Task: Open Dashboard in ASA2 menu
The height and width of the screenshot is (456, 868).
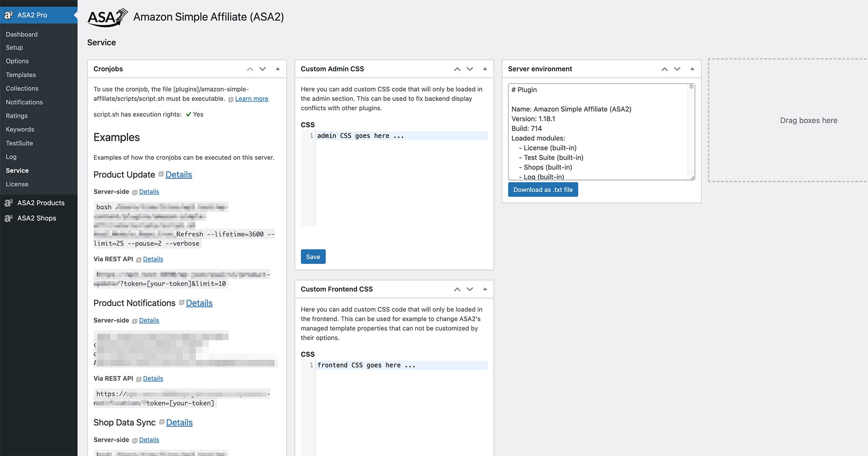Action: click(x=22, y=34)
